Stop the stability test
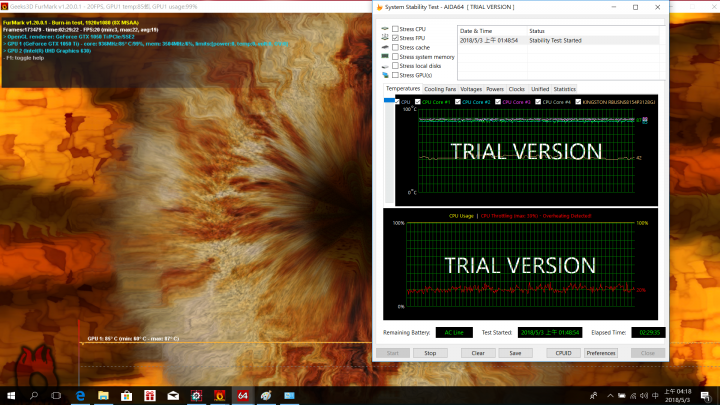The height and width of the screenshot is (405, 720). tap(430, 353)
